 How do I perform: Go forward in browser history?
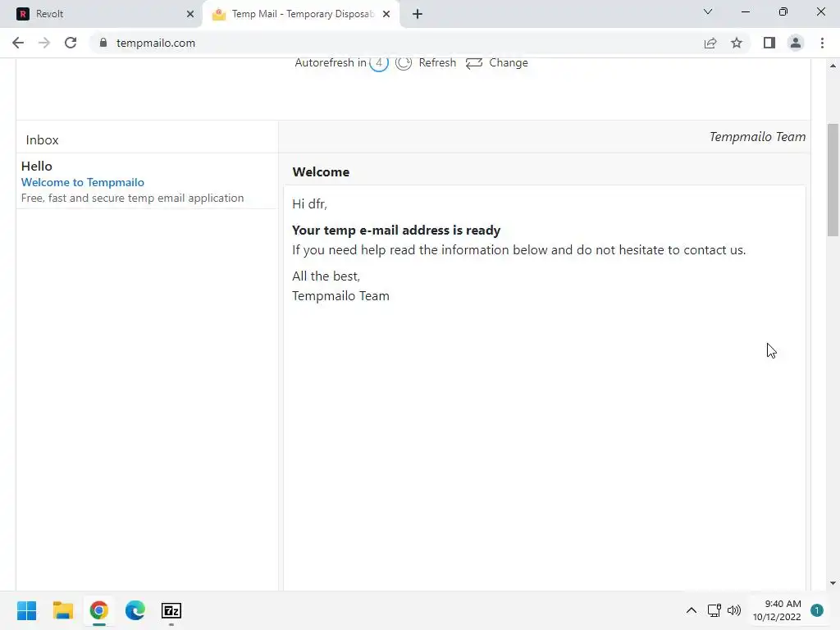pyautogui.click(x=44, y=43)
